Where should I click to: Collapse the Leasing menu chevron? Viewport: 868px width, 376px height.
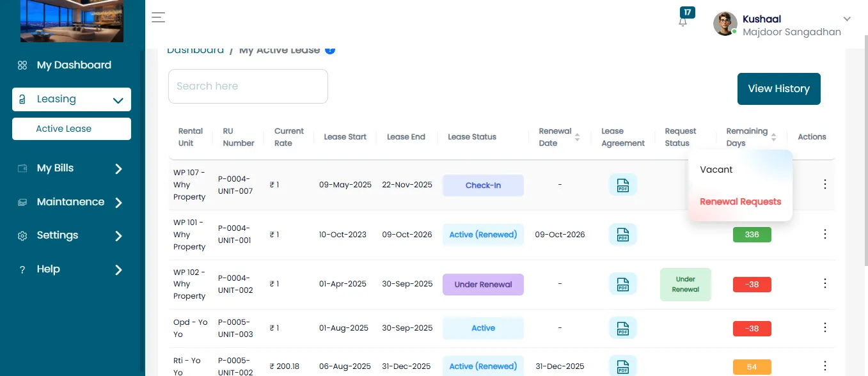[118, 100]
